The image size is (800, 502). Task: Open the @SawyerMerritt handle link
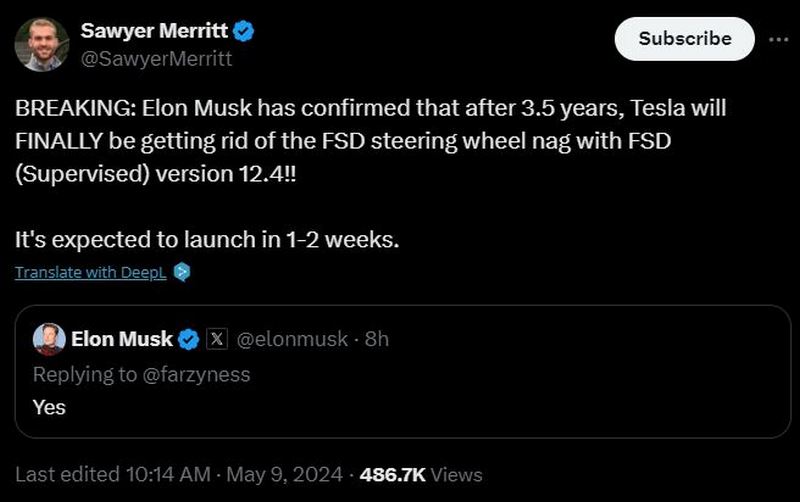[156, 58]
